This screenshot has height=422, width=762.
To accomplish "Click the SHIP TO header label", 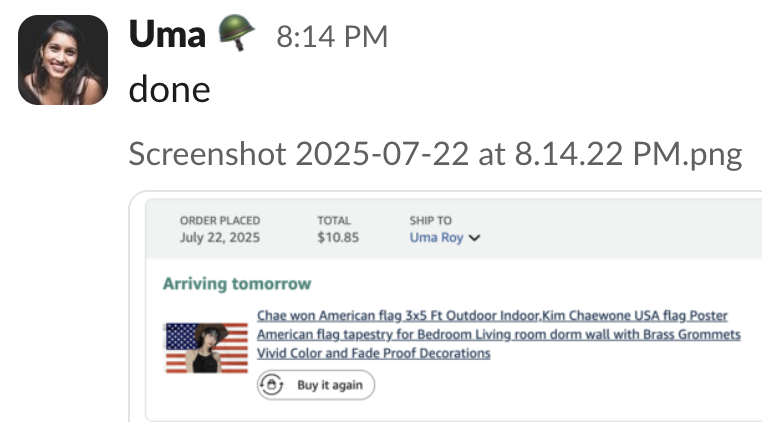I will tap(431, 221).
